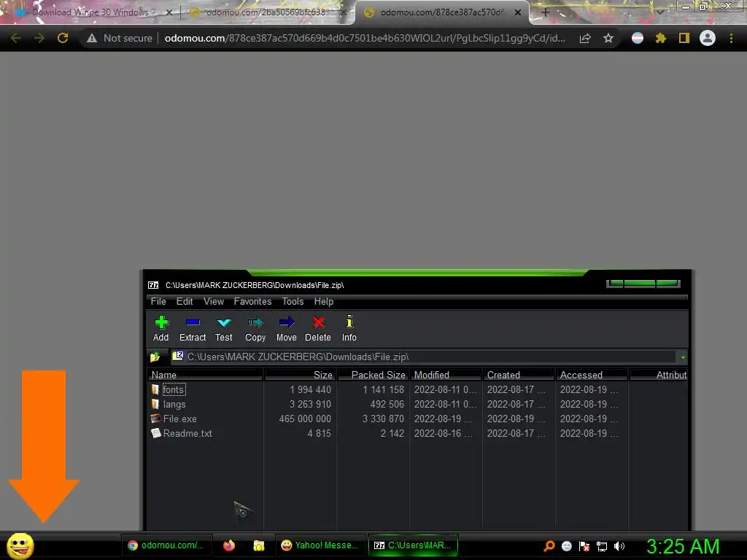Screen dimensions: 747x560
Task: Delete the selection with the red X
Action: coord(318,329)
